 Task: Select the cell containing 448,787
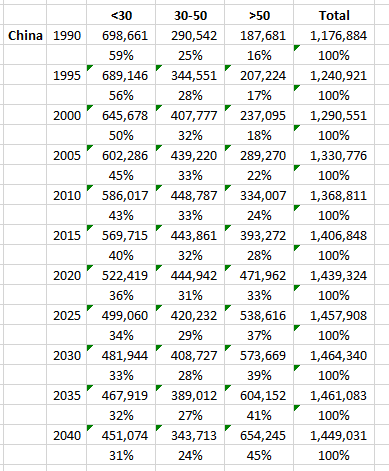190,195
